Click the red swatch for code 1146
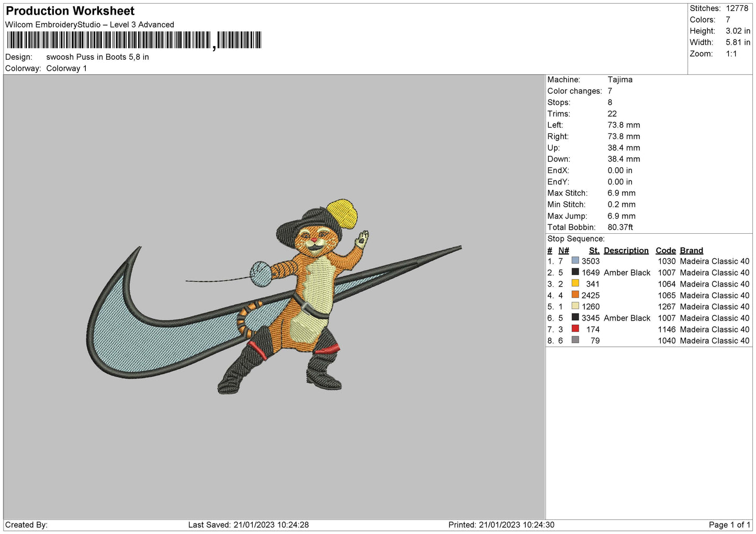The height and width of the screenshot is (534, 756). (575, 329)
